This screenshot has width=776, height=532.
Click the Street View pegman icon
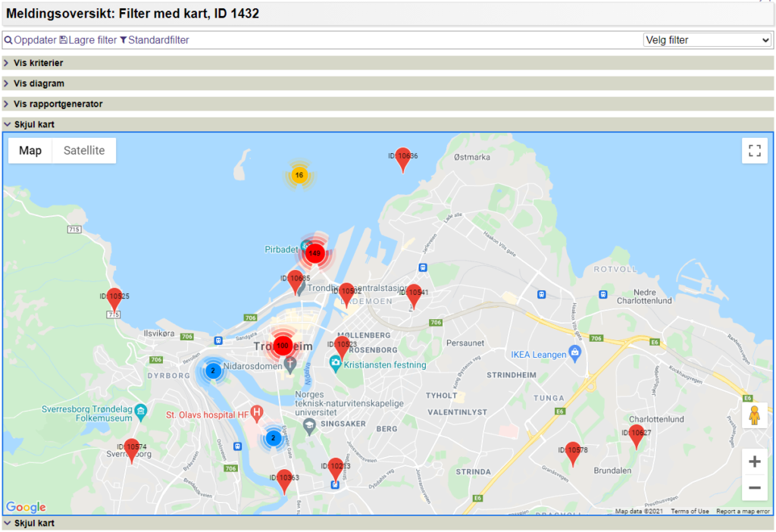pyautogui.click(x=755, y=415)
